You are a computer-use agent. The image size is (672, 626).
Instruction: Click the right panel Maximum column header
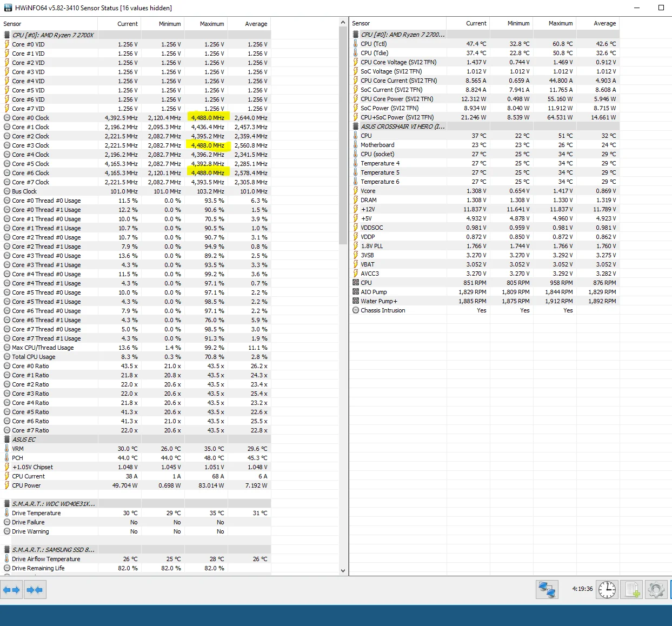(554, 23)
